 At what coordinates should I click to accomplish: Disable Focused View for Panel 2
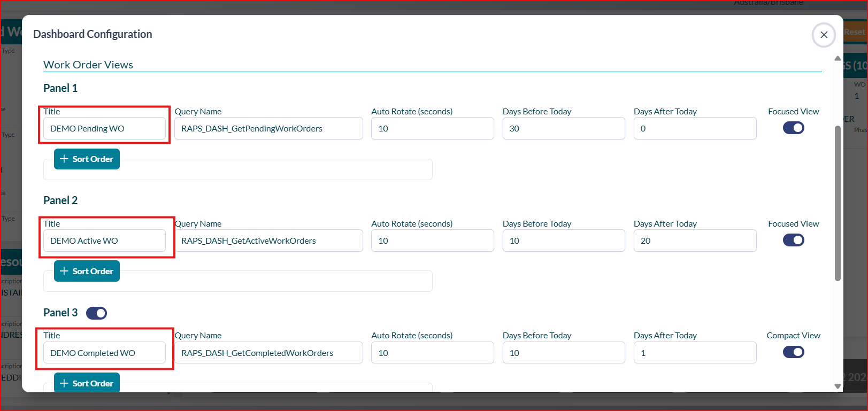coord(793,241)
